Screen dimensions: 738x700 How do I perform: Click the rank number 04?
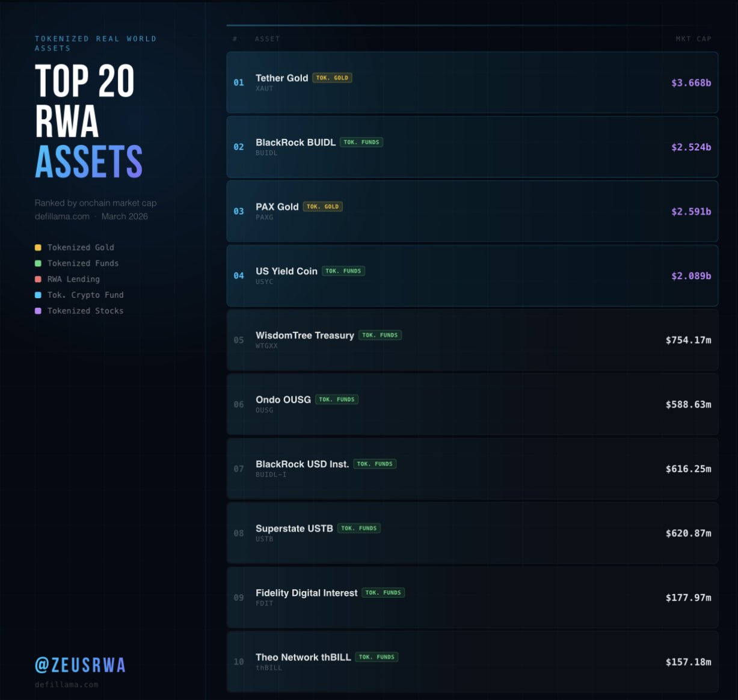coord(239,276)
